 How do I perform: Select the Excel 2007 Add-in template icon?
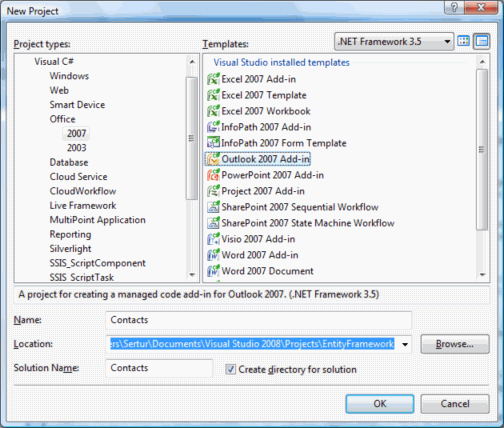tap(213, 79)
